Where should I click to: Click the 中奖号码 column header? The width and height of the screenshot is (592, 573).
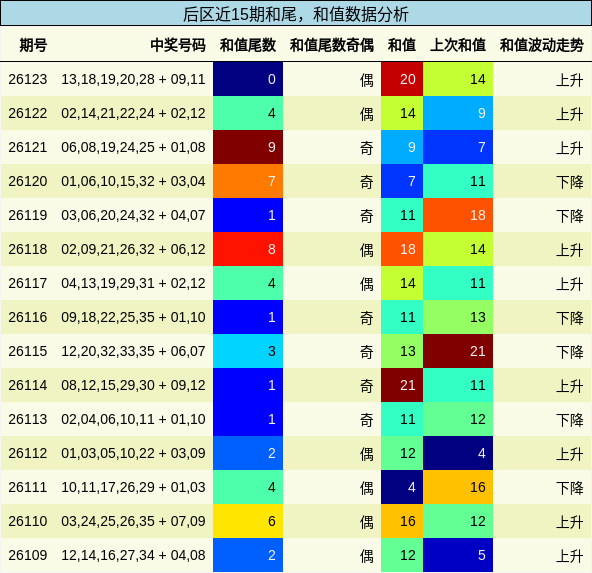[x=178, y=45]
